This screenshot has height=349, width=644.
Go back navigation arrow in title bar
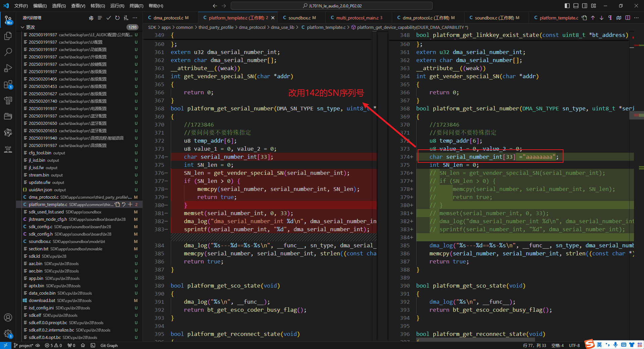pyautogui.click(x=215, y=6)
